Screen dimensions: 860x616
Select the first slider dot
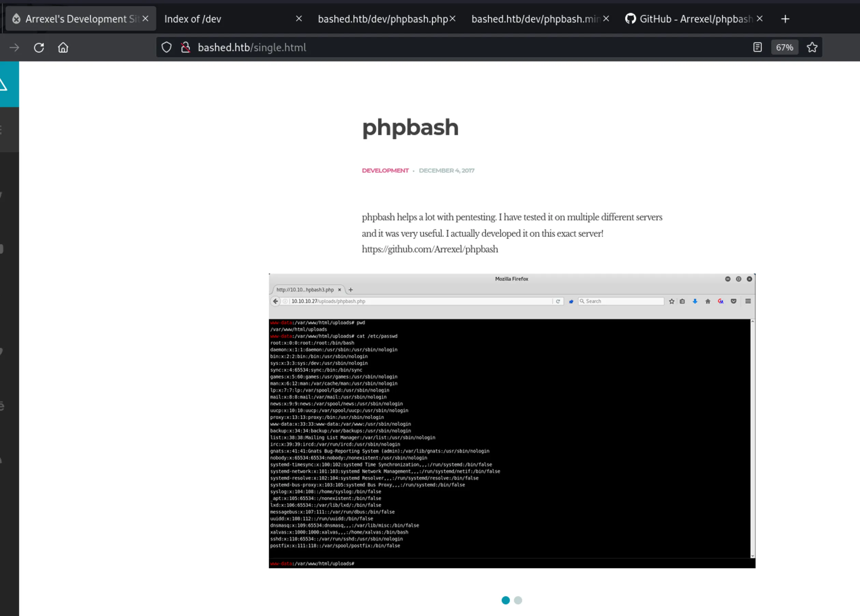click(x=505, y=600)
